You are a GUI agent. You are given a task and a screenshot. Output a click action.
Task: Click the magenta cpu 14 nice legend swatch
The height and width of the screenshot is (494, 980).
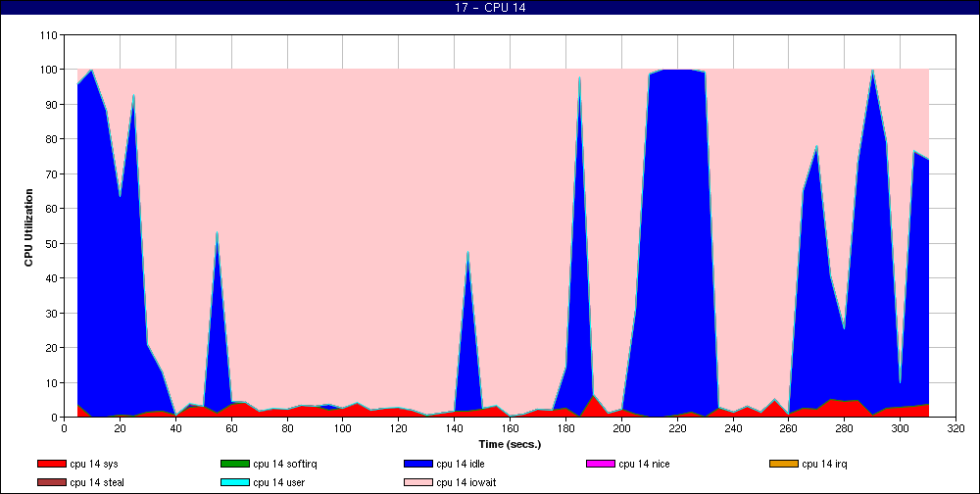click(x=600, y=464)
